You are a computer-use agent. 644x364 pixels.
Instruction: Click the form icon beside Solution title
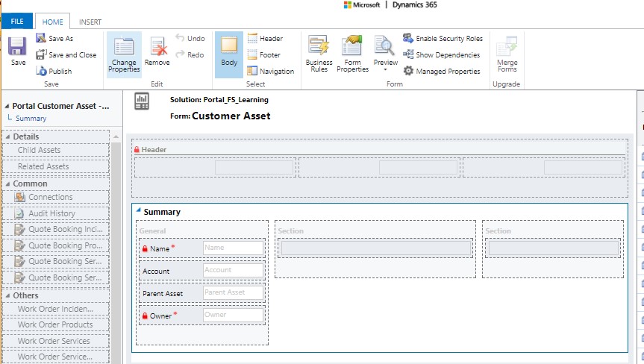point(142,101)
